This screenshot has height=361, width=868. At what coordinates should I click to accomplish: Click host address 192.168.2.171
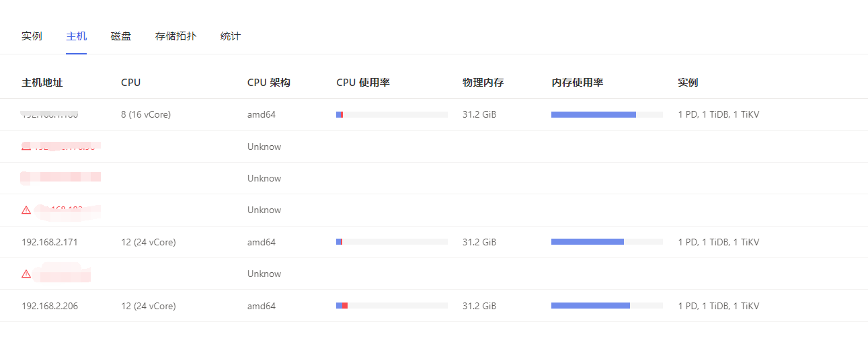(x=50, y=242)
